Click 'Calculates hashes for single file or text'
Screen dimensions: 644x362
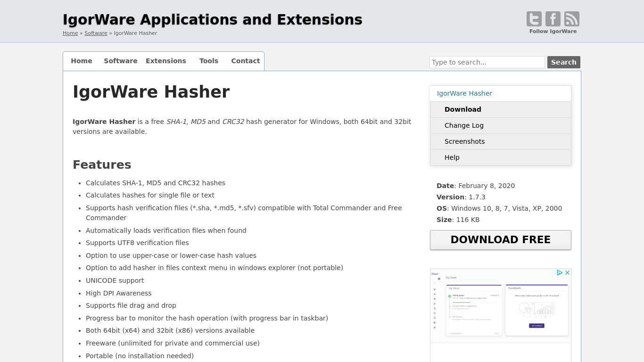click(150, 195)
